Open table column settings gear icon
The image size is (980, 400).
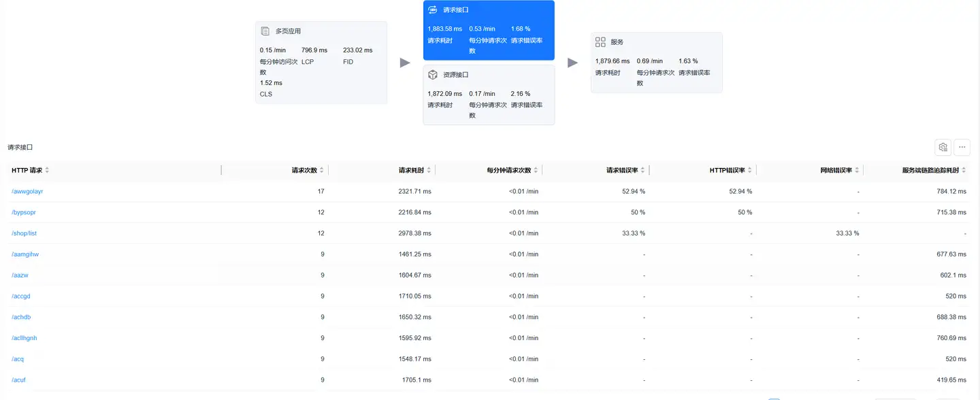click(943, 147)
